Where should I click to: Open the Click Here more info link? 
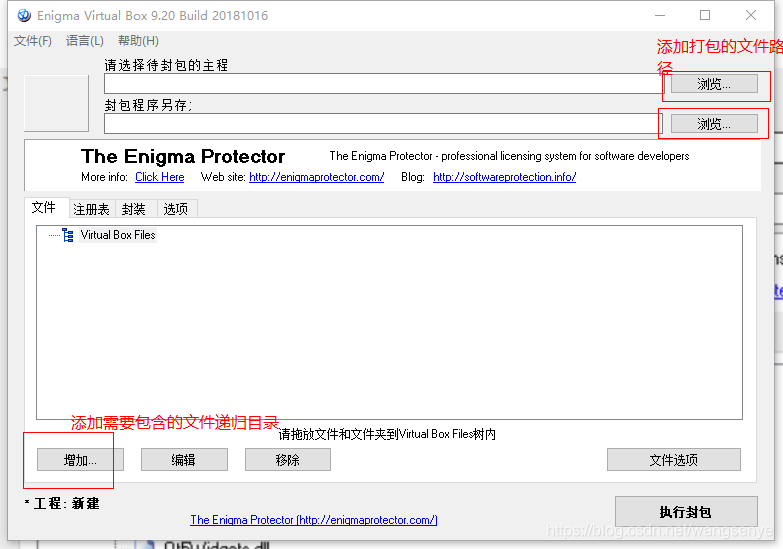pos(160,177)
